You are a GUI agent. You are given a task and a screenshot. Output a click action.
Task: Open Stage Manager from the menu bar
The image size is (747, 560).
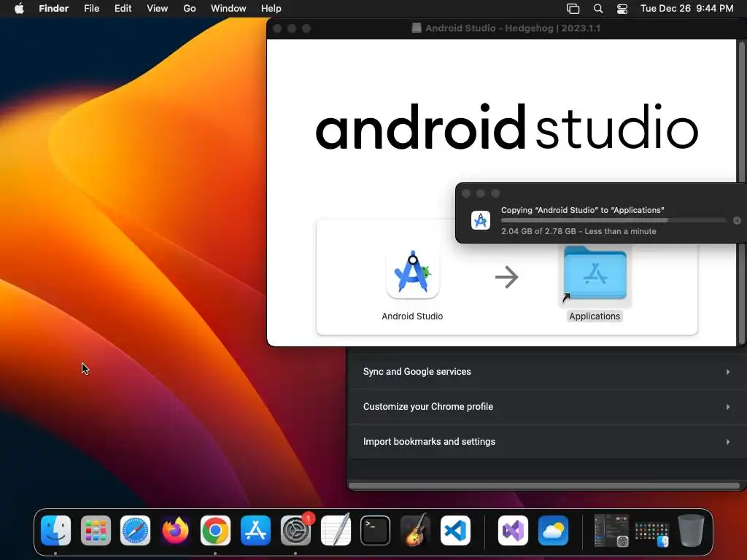pos(573,9)
